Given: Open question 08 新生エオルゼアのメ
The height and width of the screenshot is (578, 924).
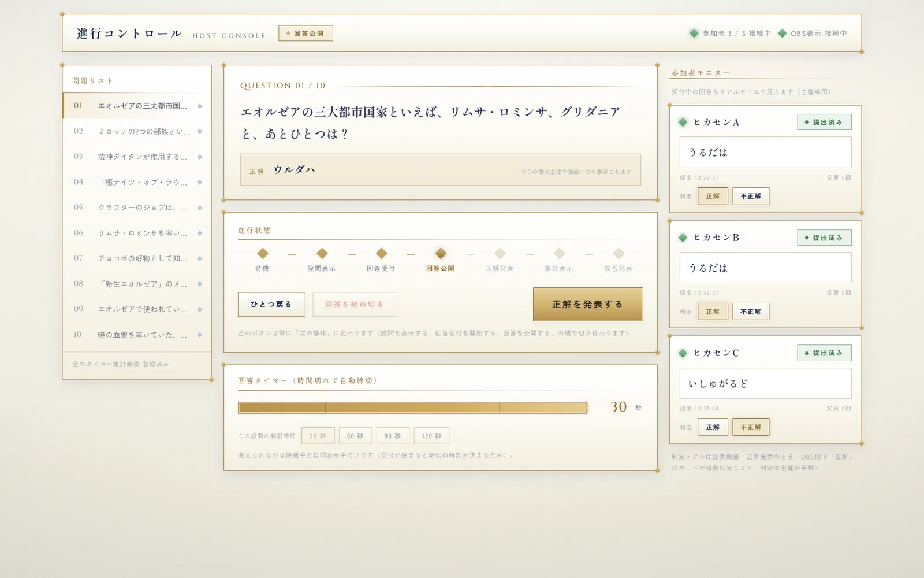Looking at the screenshot, I should click(x=137, y=284).
